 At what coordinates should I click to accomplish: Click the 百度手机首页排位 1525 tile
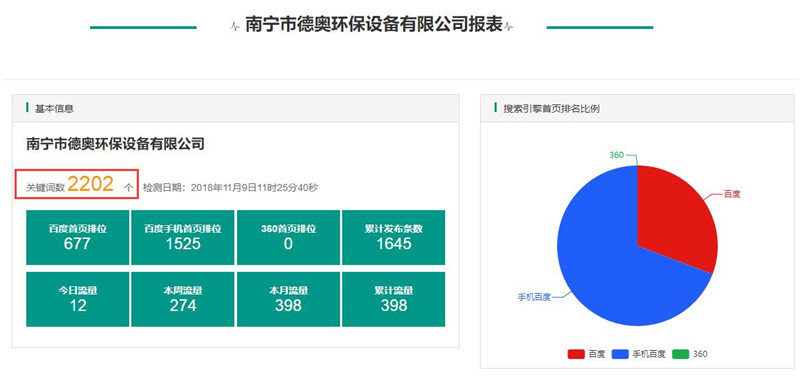pyautogui.click(x=183, y=237)
